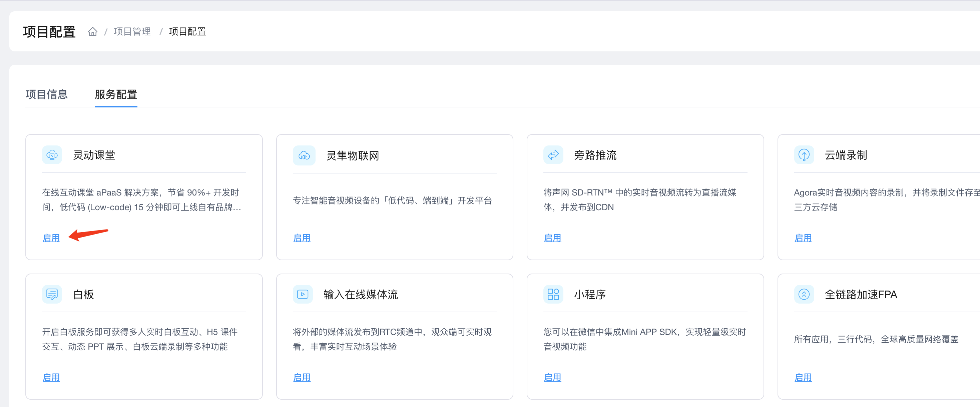Enable the 灵动课堂 service
980x407 pixels.
tap(51, 238)
